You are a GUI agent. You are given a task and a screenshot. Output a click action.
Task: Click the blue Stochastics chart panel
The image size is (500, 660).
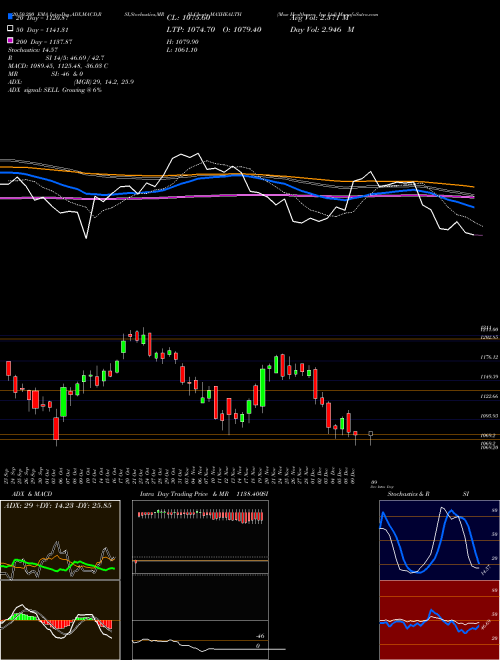(x=439, y=540)
